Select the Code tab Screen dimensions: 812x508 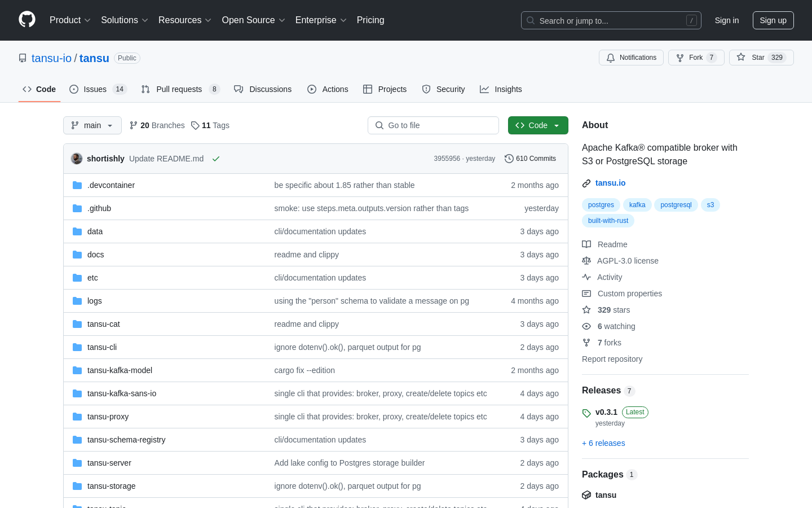click(x=39, y=89)
